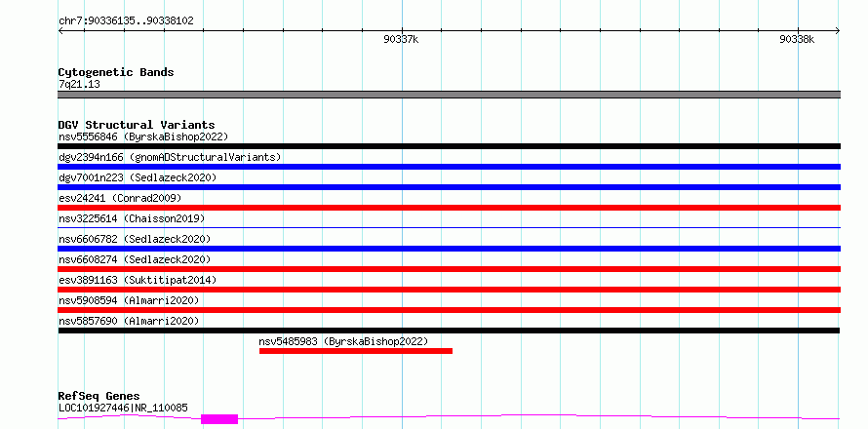Click the black bar under nsv5857690
The image size is (868, 429).
pyautogui.click(x=449, y=331)
